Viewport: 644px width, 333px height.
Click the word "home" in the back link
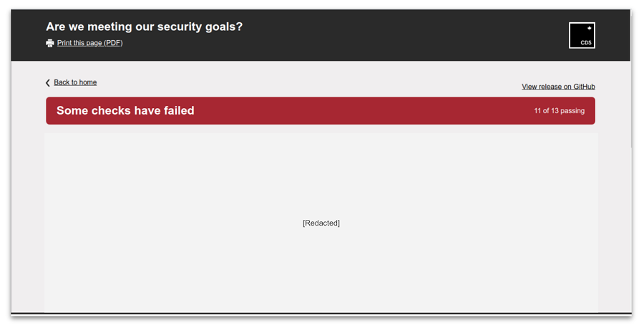tap(88, 82)
